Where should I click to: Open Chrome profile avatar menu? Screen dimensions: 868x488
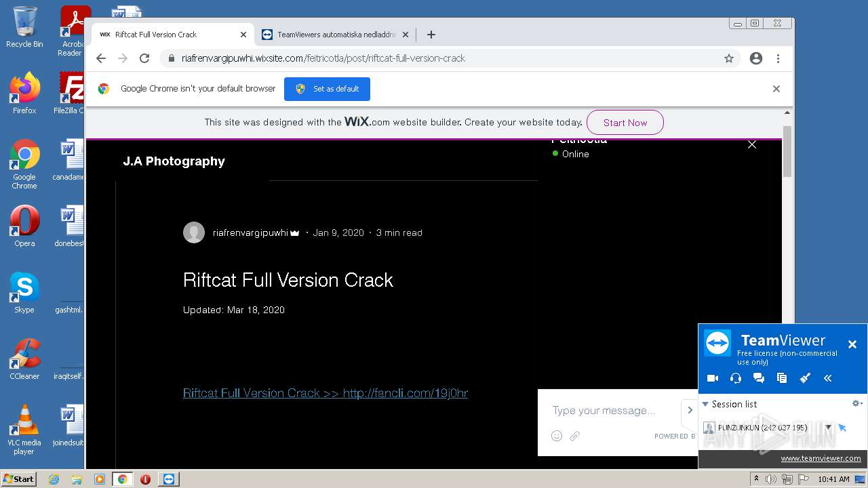(x=756, y=58)
